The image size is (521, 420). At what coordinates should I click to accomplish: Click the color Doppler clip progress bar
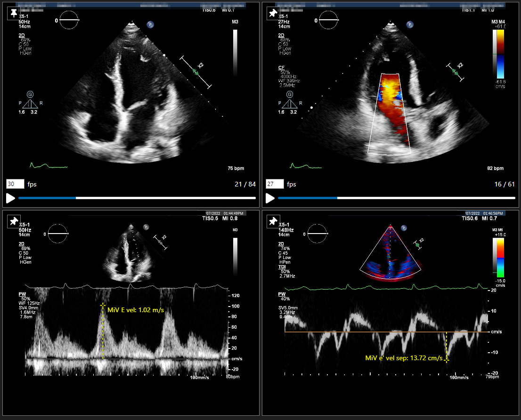(x=396, y=198)
